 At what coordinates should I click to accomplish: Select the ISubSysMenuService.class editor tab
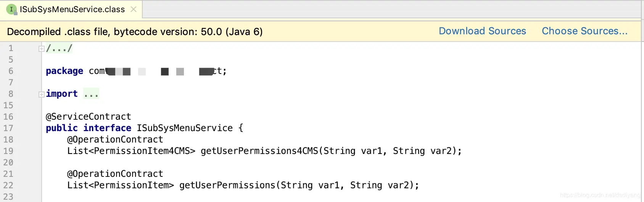(72, 10)
